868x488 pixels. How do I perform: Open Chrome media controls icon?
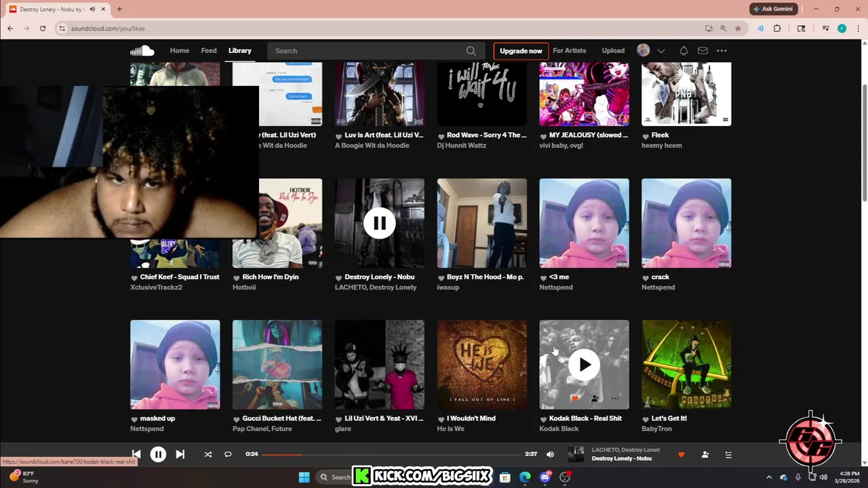[825, 28]
